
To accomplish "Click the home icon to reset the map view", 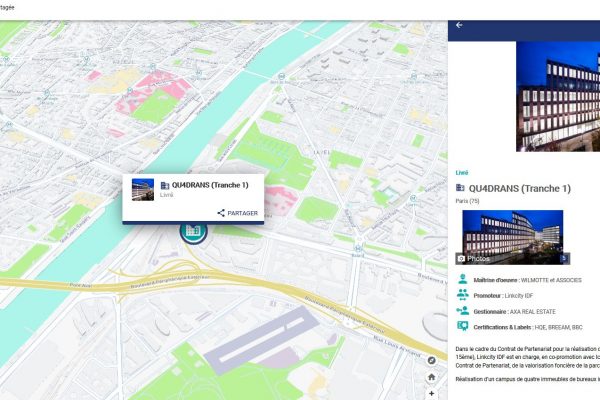I will pyautogui.click(x=431, y=377).
